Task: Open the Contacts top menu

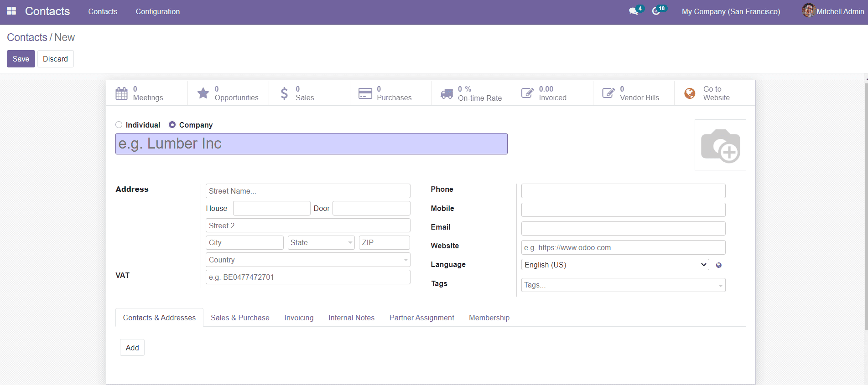Action: click(103, 11)
